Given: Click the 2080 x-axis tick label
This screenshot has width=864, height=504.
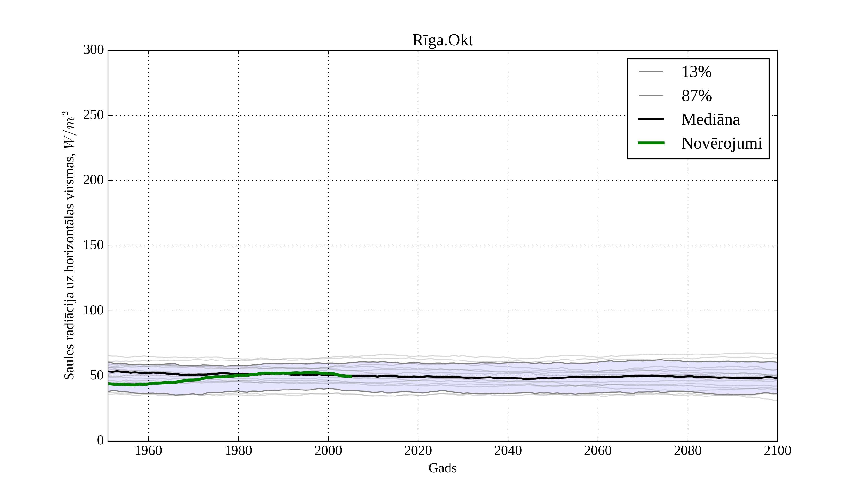Looking at the screenshot, I should pos(687,450).
